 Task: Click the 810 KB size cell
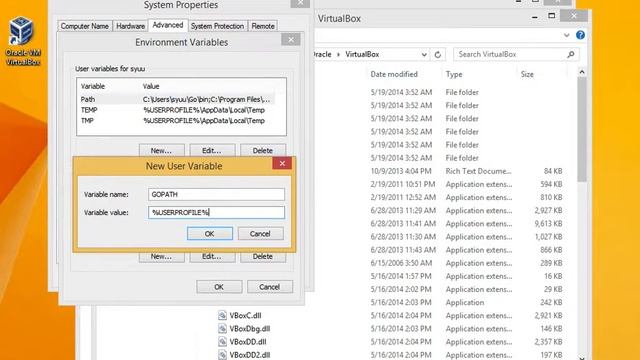pyautogui.click(x=551, y=197)
